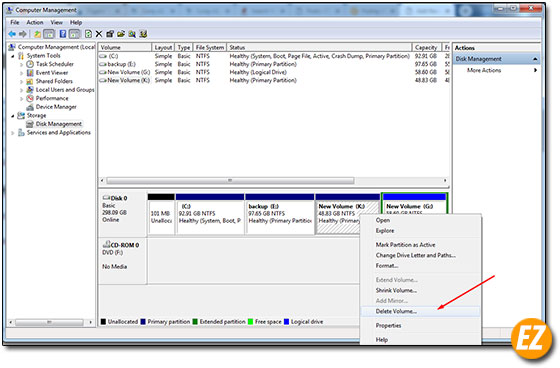
Task: Click the Task Scheduler clock icon
Action: pyautogui.click(x=30, y=64)
